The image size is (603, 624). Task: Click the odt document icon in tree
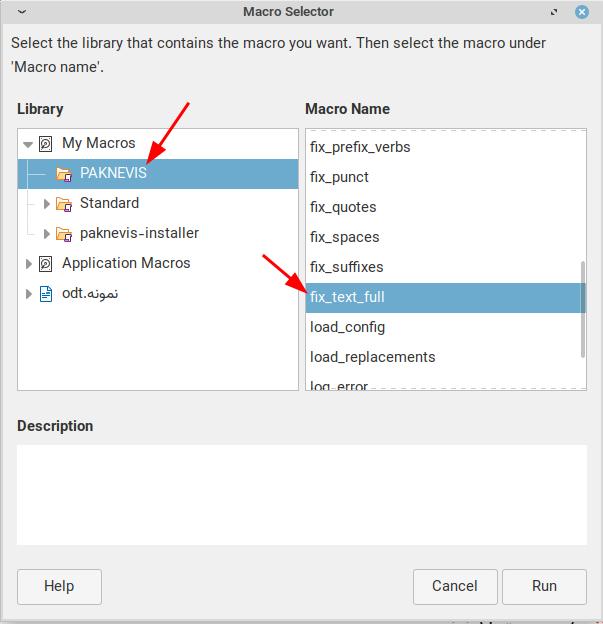tap(45, 294)
